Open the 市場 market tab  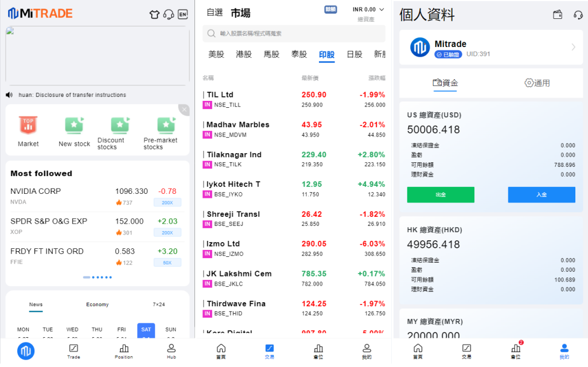(x=240, y=13)
